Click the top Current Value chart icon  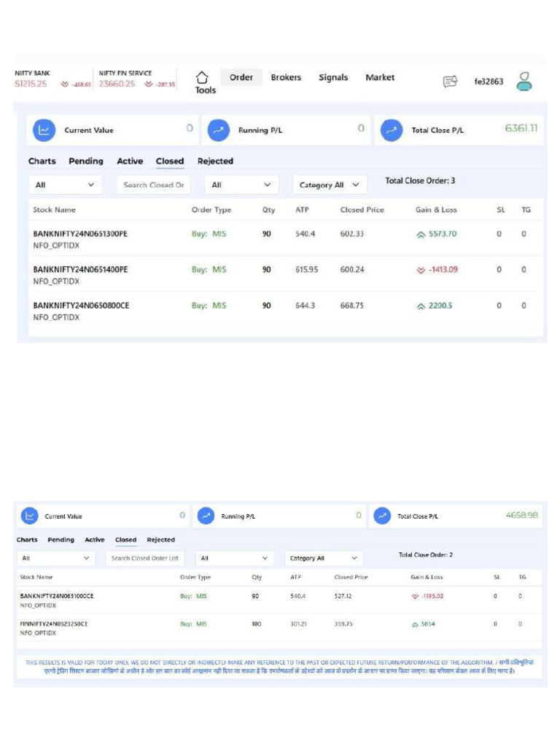(x=44, y=130)
